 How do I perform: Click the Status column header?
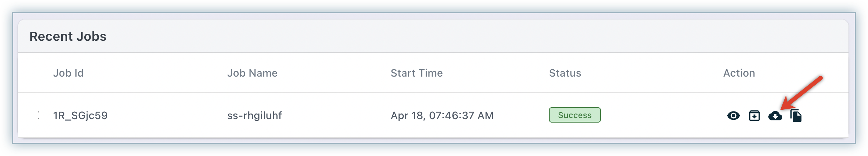(x=565, y=73)
